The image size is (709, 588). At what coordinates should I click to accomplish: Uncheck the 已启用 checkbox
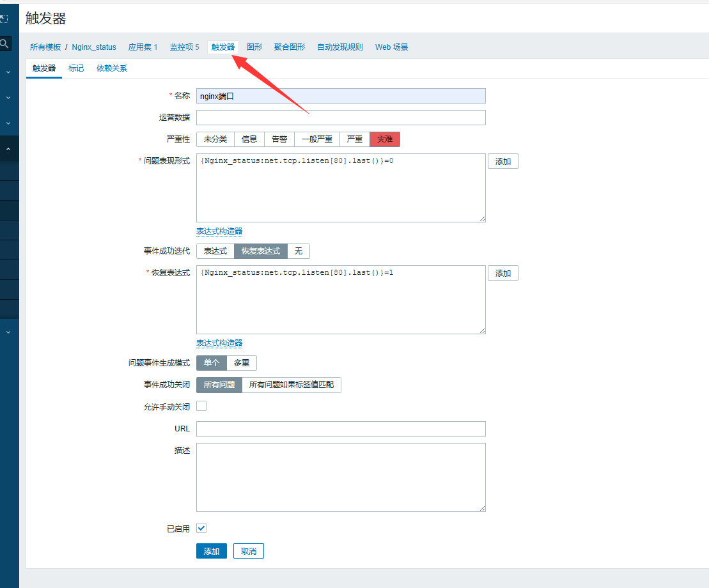[x=201, y=528]
